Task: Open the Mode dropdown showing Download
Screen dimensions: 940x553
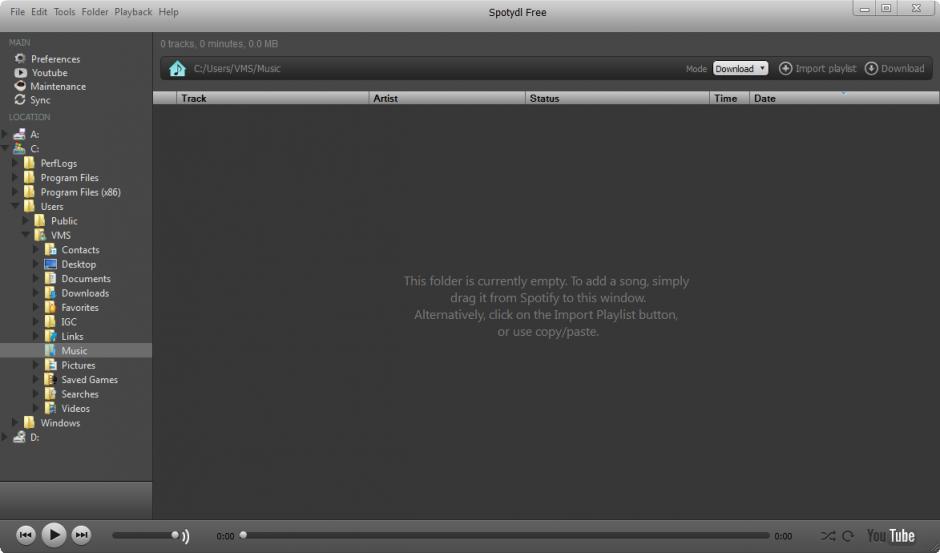Action: (740, 69)
